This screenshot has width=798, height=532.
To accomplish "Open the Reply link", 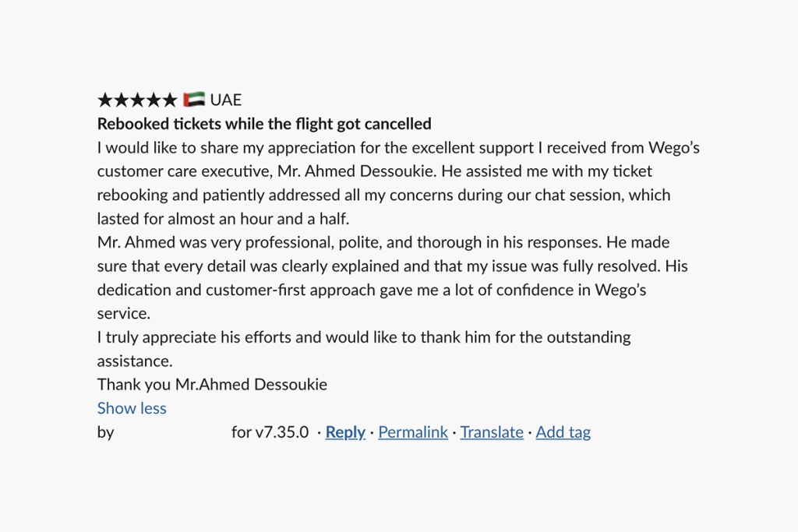I will coord(345,432).
